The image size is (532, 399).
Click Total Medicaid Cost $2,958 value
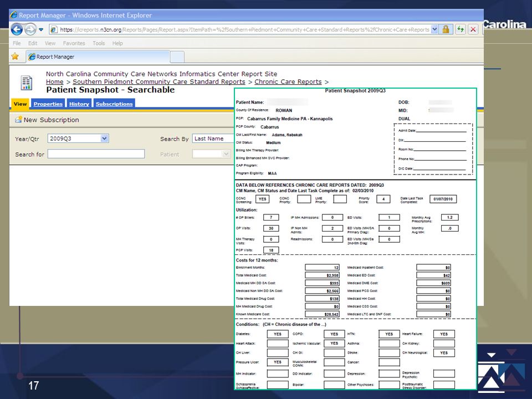[323, 275]
